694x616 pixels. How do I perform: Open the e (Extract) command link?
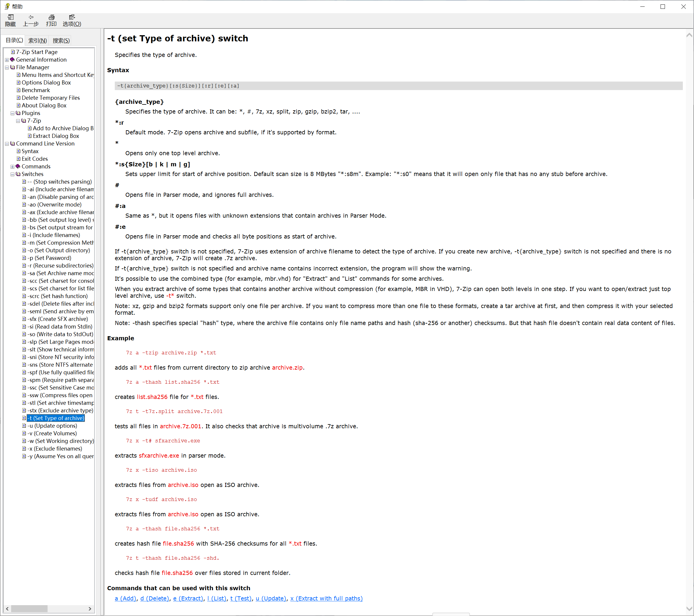click(188, 598)
